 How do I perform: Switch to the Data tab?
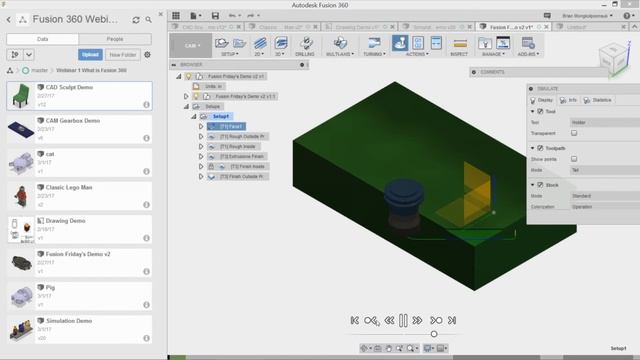click(x=42, y=39)
